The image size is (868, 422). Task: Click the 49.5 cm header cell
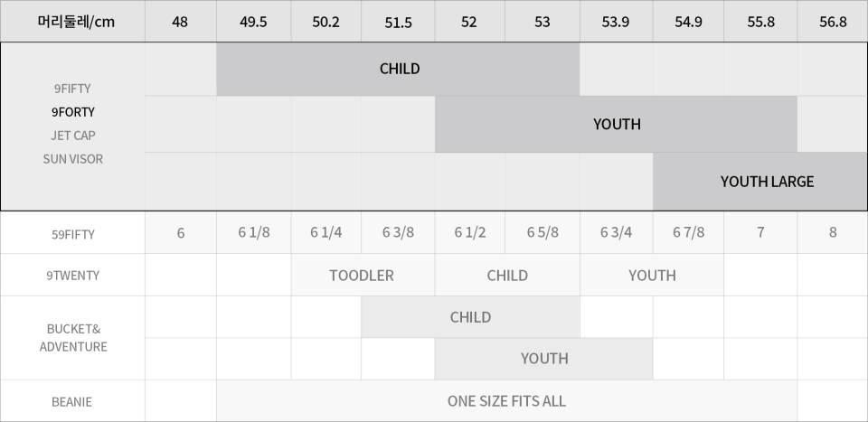click(253, 22)
